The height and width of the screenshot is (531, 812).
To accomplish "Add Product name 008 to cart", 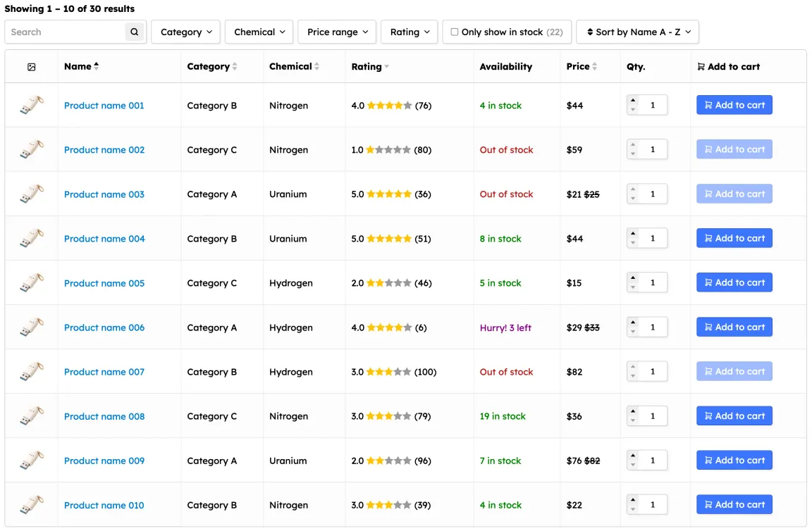I will pos(734,416).
